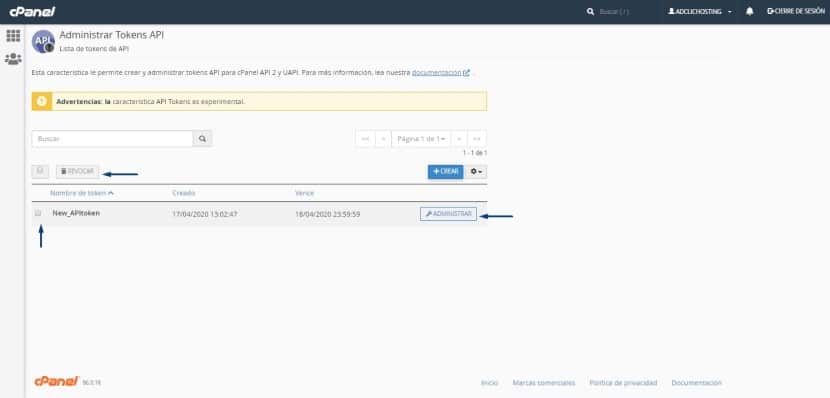Open the User Manager people icon

[13, 59]
